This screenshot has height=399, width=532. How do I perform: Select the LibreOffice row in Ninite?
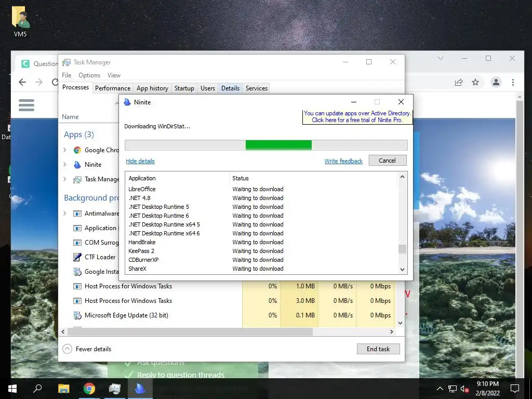pyautogui.click(x=261, y=189)
